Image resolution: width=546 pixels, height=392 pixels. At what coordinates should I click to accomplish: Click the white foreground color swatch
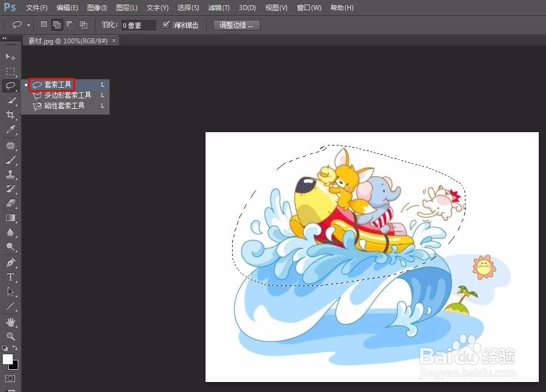coord(7,358)
